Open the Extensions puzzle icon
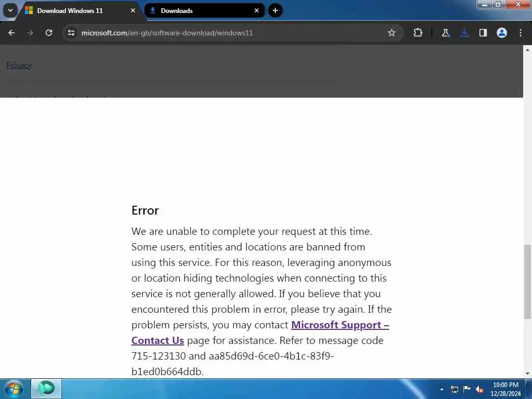 [418, 33]
